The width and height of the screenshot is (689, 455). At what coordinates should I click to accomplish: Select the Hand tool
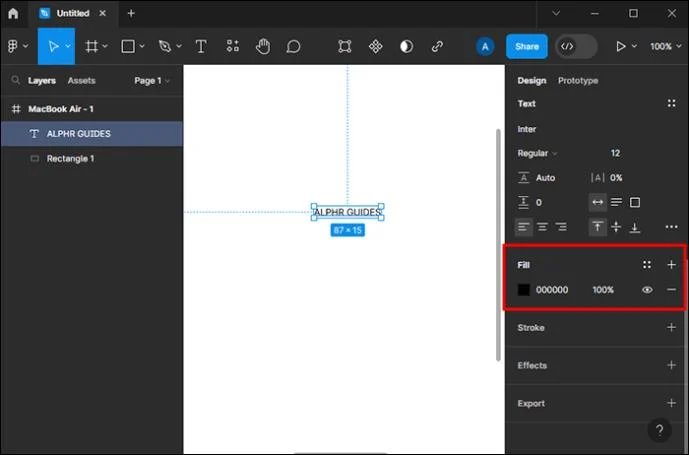(263, 46)
